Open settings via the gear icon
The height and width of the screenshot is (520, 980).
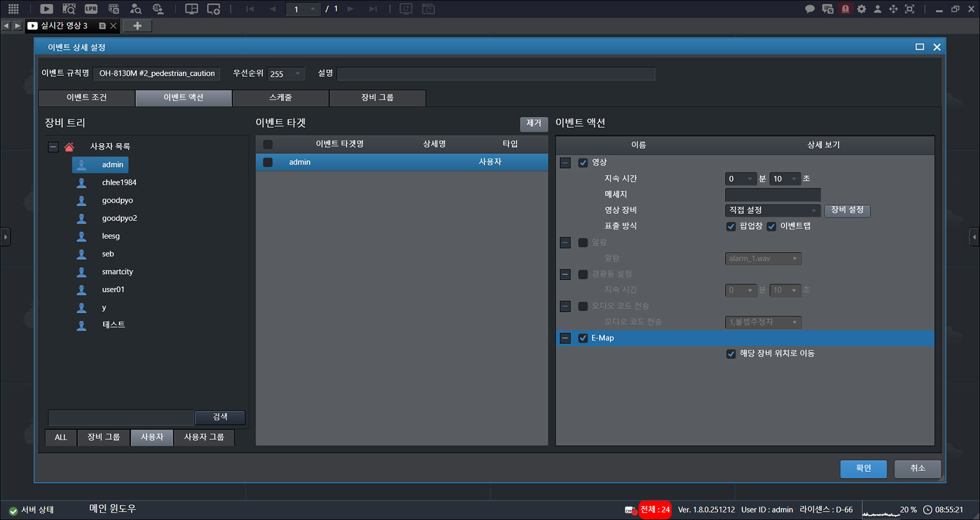point(862,9)
